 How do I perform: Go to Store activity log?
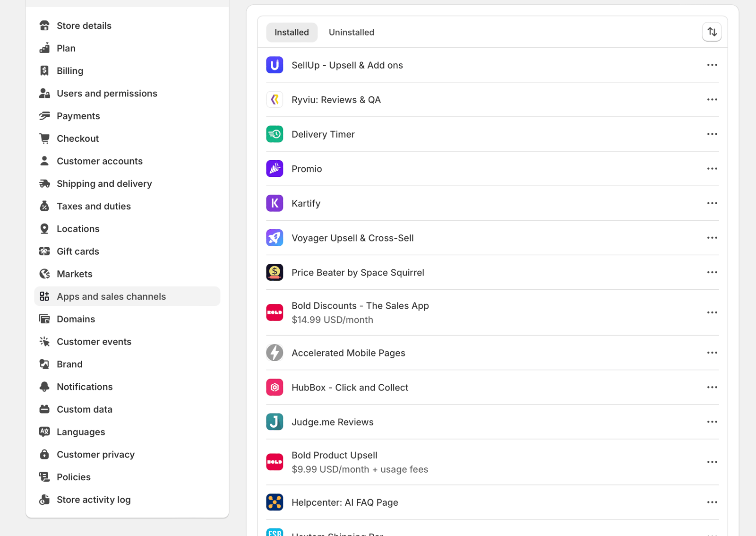point(127,500)
